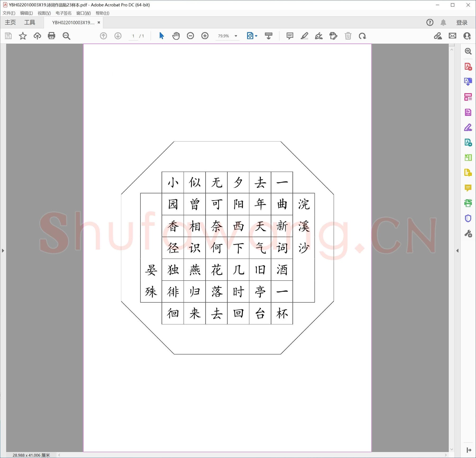Viewport: 476px width, 458px height.
Task: Expand the left navigation pane arrow
Action: click(x=3, y=251)
